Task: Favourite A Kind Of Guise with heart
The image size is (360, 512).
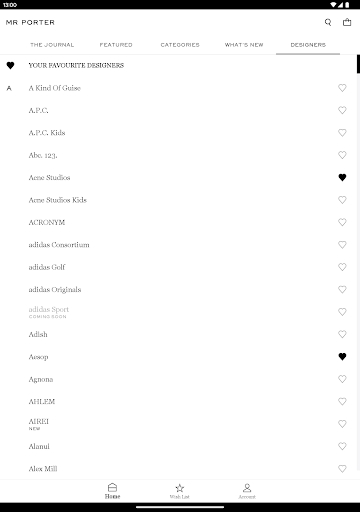Action: point(342,88)
